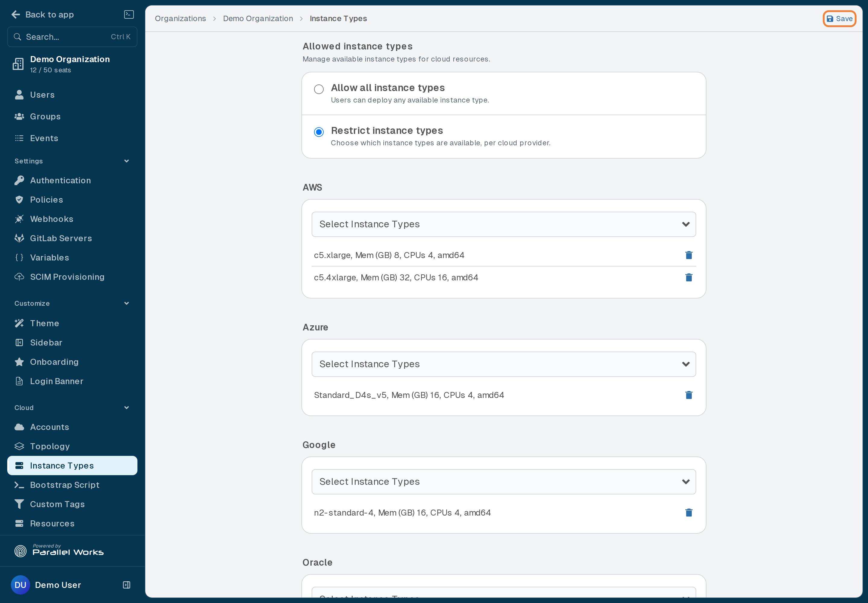Click the Demo Organization building icon
Viewport: 868px width, 603px height.
pyautogui.click(x=18, y=64)
